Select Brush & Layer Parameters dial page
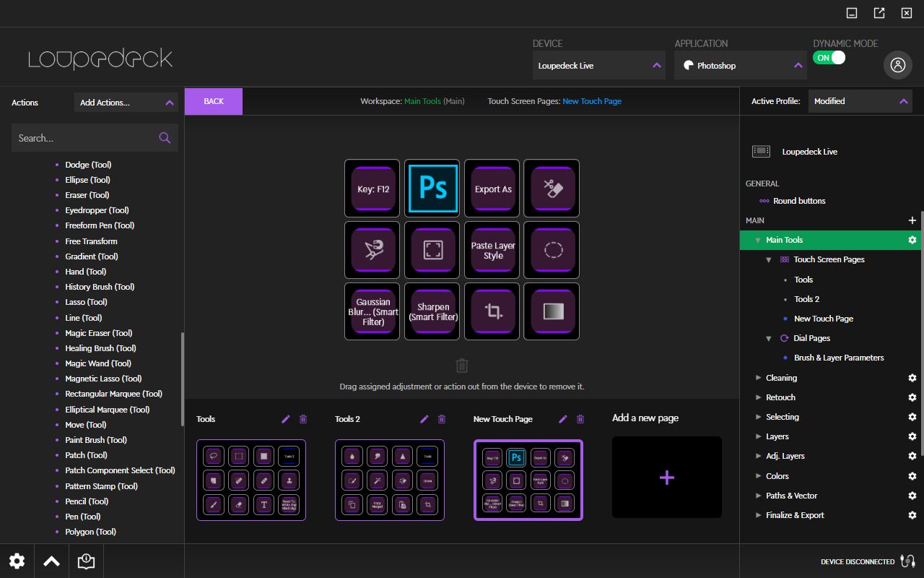 pos(839,358)
